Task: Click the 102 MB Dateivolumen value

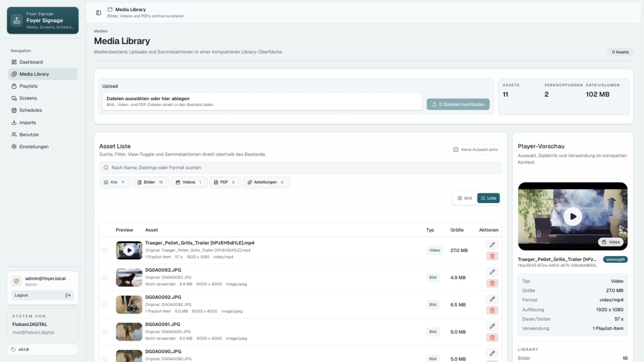Action: pyautogui.click(x=597, y=95)
